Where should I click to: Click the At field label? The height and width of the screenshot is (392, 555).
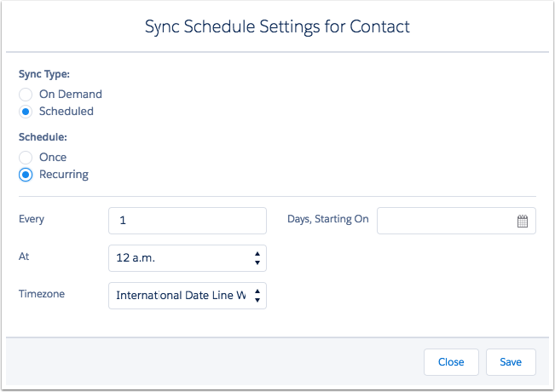coord(24,256)
